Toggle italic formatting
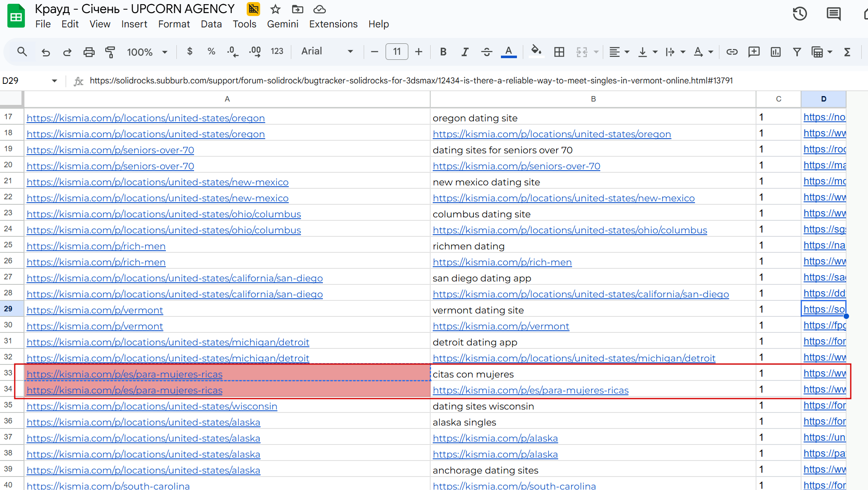Screen dimensions: 868x490 (465, 52)
